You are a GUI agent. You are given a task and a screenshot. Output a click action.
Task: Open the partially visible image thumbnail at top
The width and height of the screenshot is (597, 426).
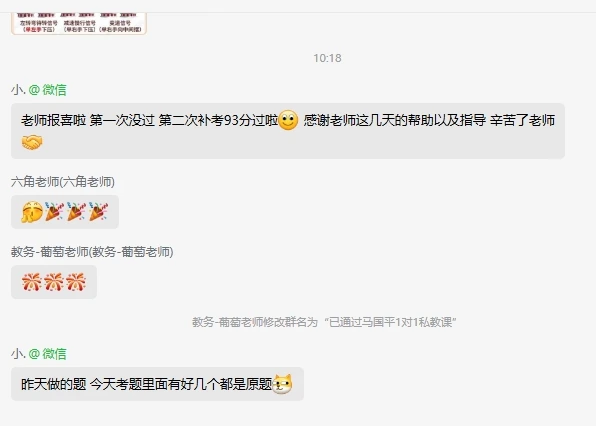[79, 24]
